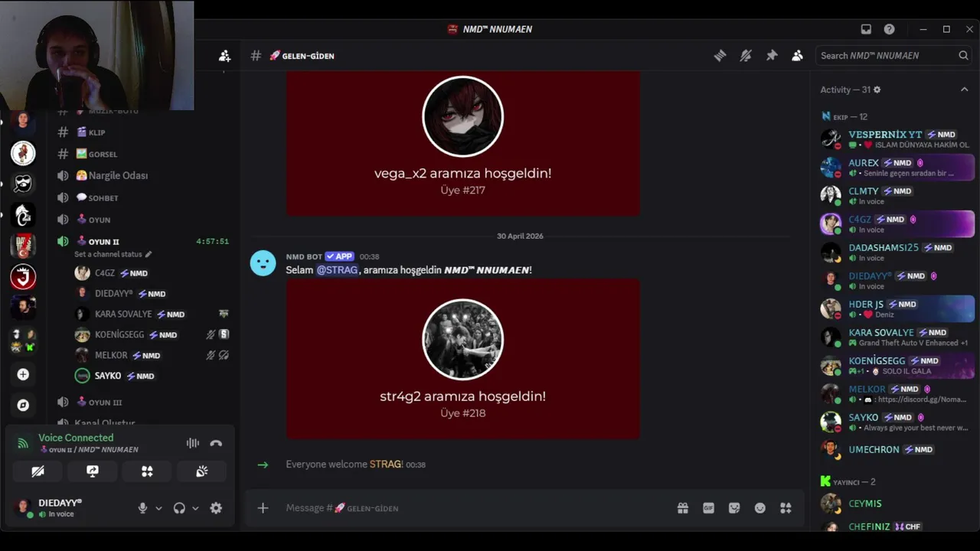This screenshot has height=551, width=980.
Task: Open the server folder with four icons
Action: coord(23,341)
